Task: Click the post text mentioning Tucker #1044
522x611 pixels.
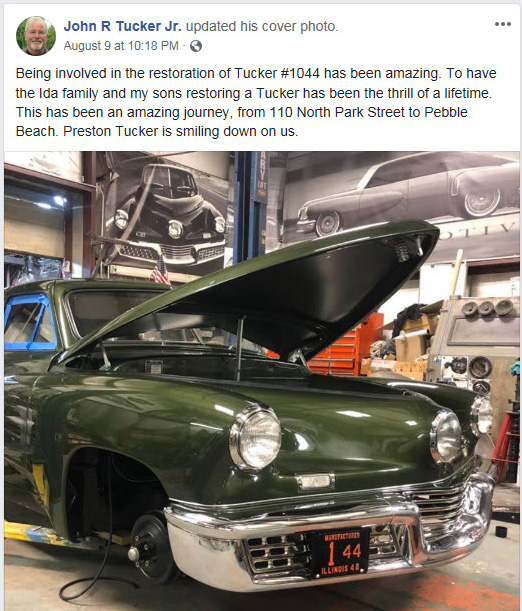Action: click(x=256, y=102)
